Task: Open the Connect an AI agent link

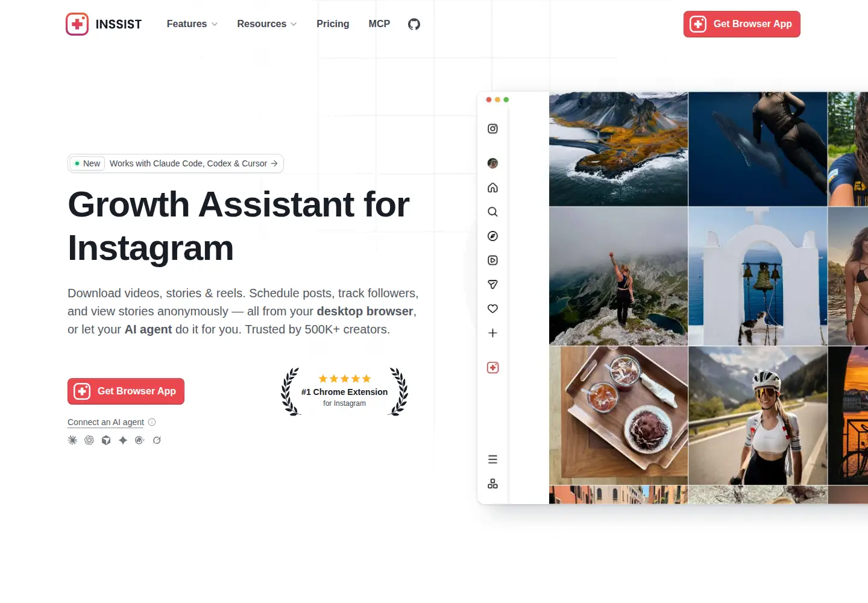Action: pos(105,422)
